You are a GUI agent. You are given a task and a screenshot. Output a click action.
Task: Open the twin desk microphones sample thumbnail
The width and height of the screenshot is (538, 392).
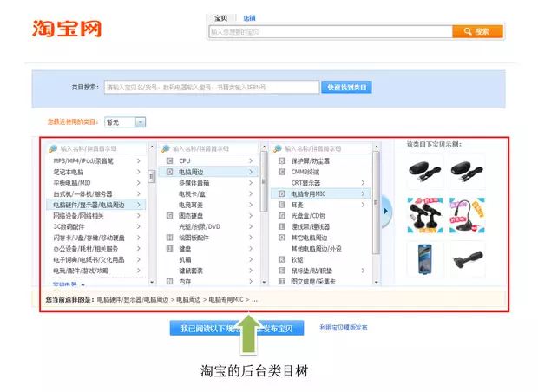point(425,215)
